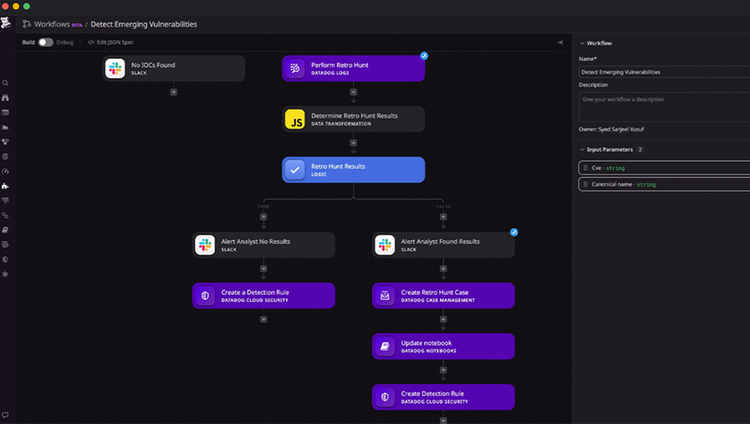
Task: Click the shield icon on Create a Detection Rule
Action: coord(205,296)
